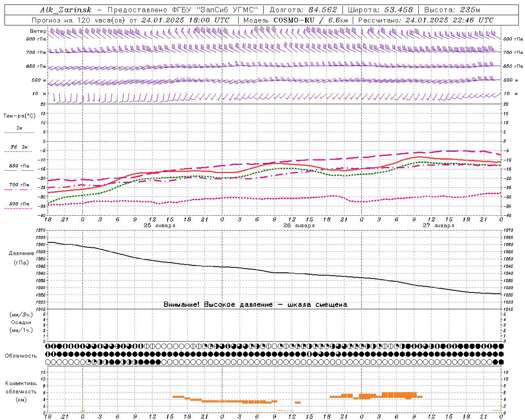Click the Внимание! Высокое давление warning text
Screen dimensions: 525x420
[x=256, y=304]
